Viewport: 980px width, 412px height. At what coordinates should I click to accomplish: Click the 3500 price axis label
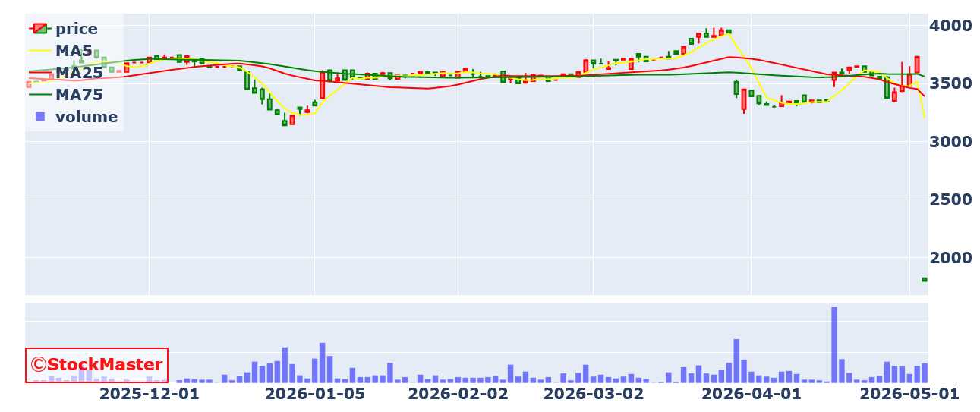point(953,83)
